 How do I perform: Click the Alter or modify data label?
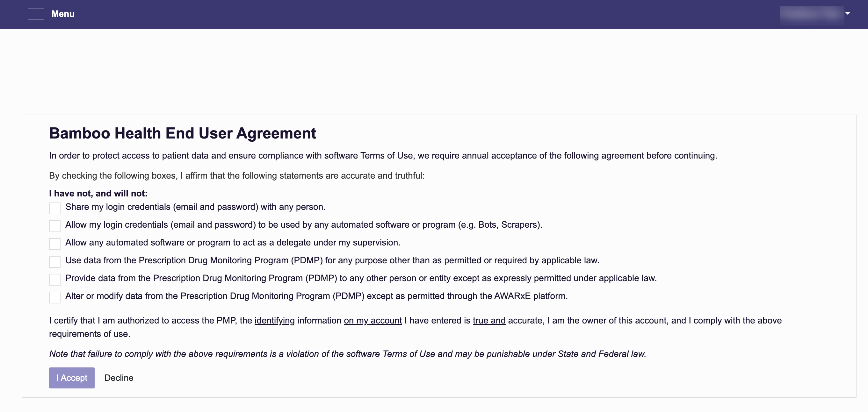(316, 296)
